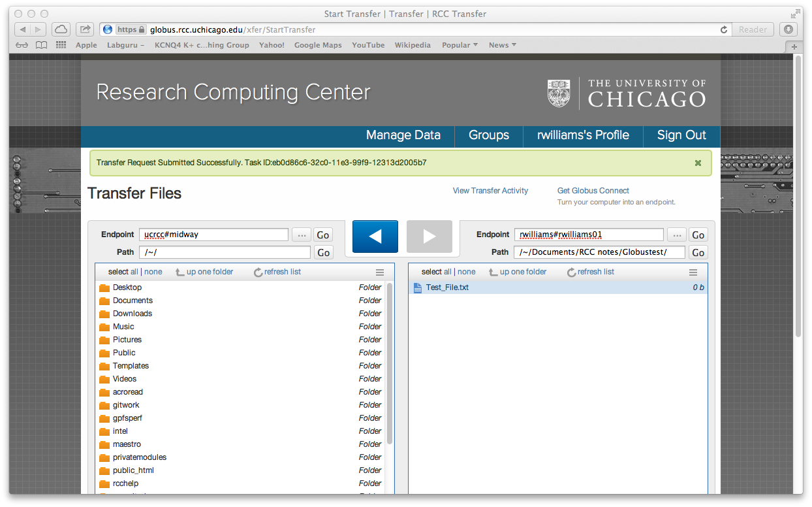The width and height of the screenshot is (812, 507).
Task: Expand the News bookmarks dropdown
Action: click(503, 45)
